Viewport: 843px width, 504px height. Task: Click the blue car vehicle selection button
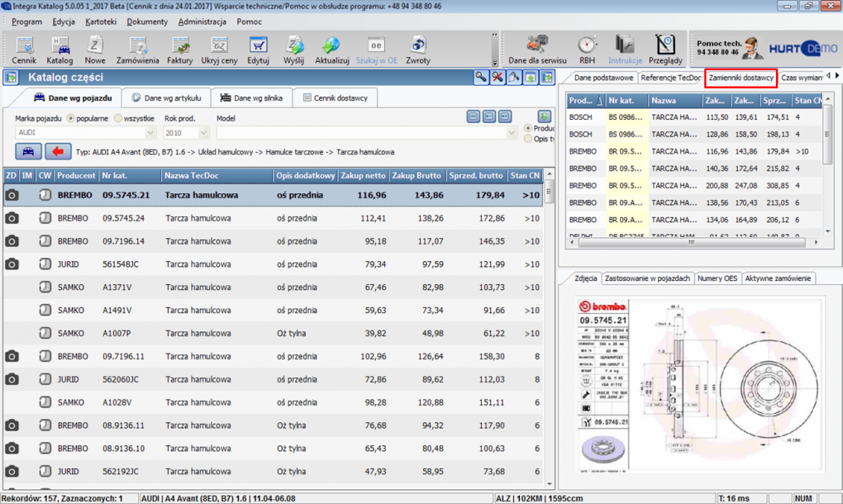pyautogui.click(x=28, y=151)
